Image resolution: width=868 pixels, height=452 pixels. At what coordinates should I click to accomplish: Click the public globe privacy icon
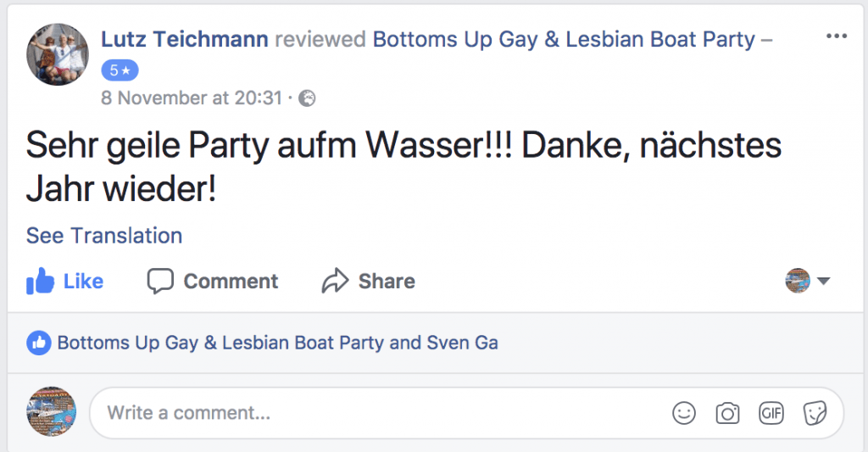pyautogui.click(x=308, y=98)
